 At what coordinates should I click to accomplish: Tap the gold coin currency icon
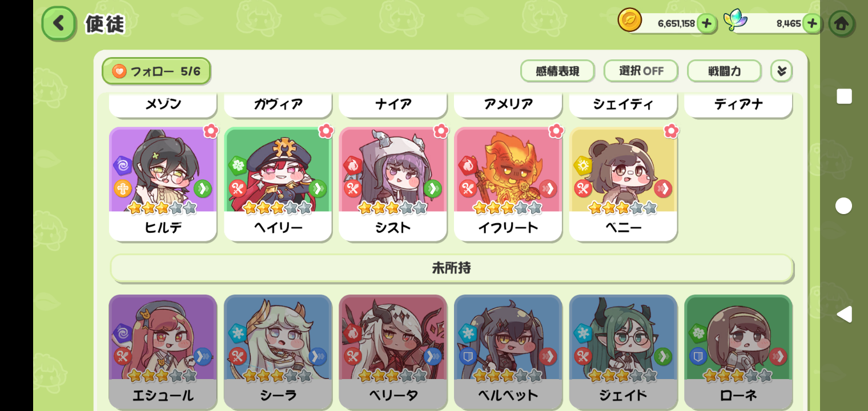(x=629, y=20)
